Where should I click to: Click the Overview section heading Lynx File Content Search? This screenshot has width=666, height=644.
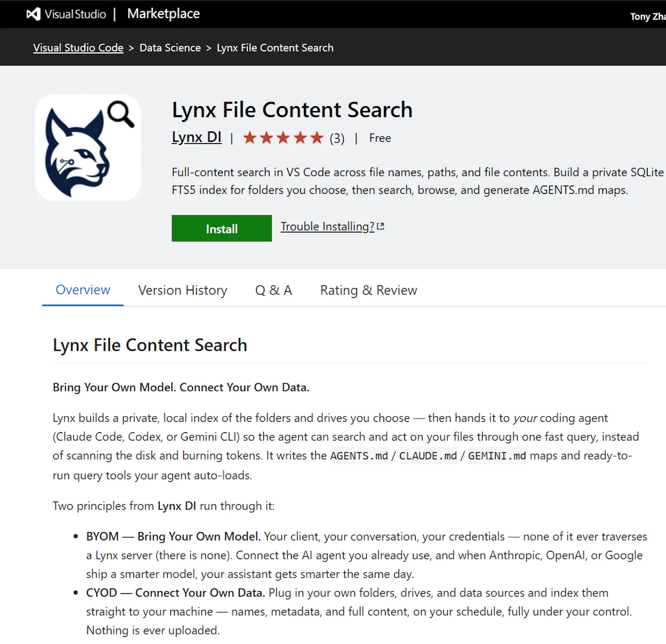point(150,345)
